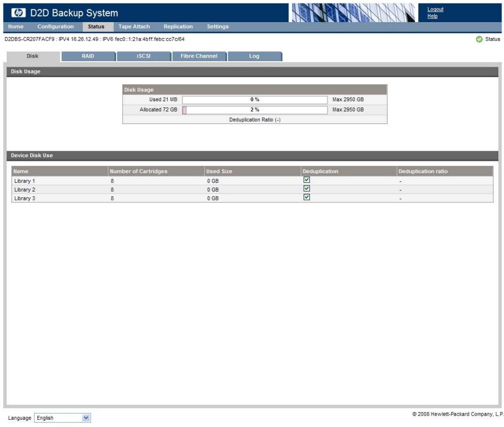The height and width of the screenshot is (427, 504).
Task: Switch to the Disk tab
Action: pos(33,56)
